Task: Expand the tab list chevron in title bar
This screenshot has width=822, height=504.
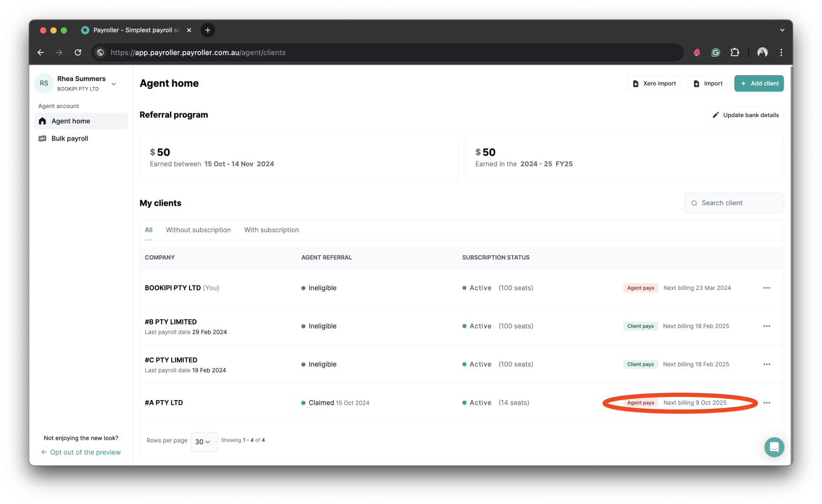Action: click(782, 30)
